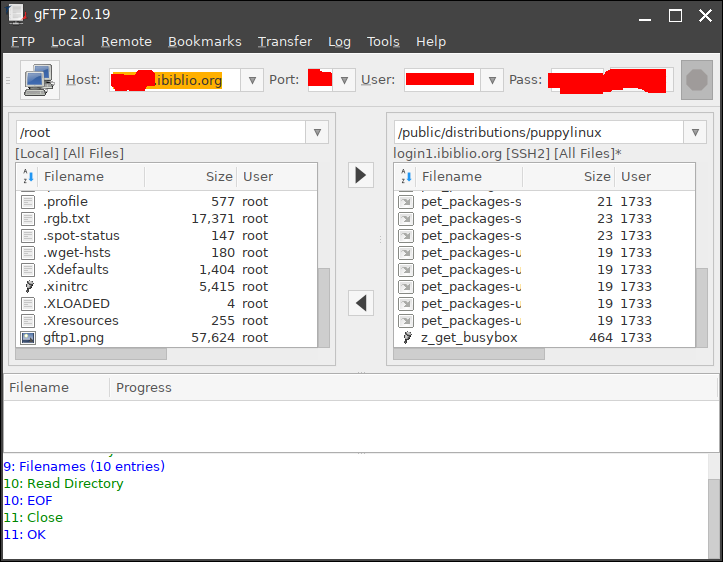Open the Bookmarks menu
This screenshot has width=723, height=562.
click(204, 41)
